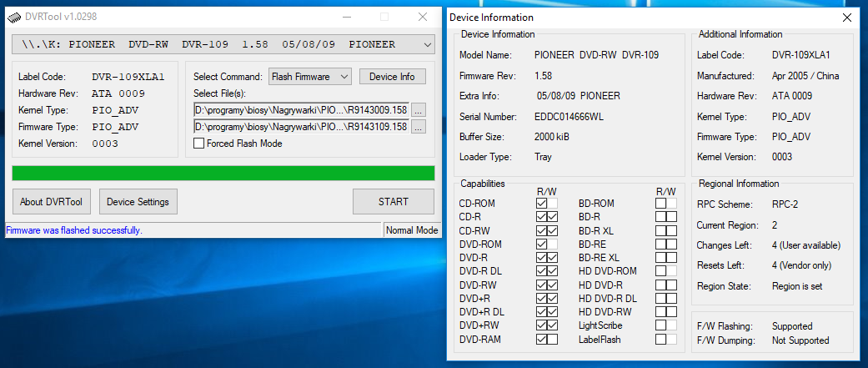Click Buffer Size value 2000 kiB
The height and width of the screenshot is (368, 868).
pyautogui.click(x=551, y=137)
